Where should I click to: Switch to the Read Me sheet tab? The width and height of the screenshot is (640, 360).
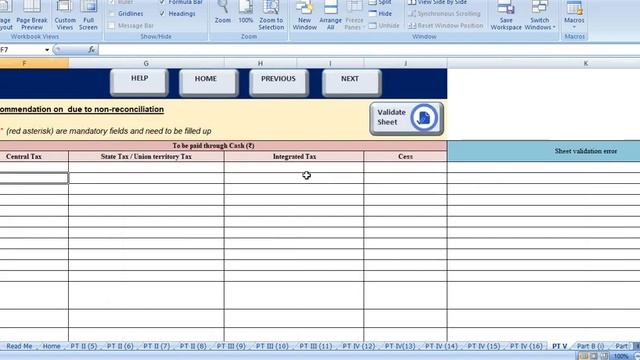(19, 346)
